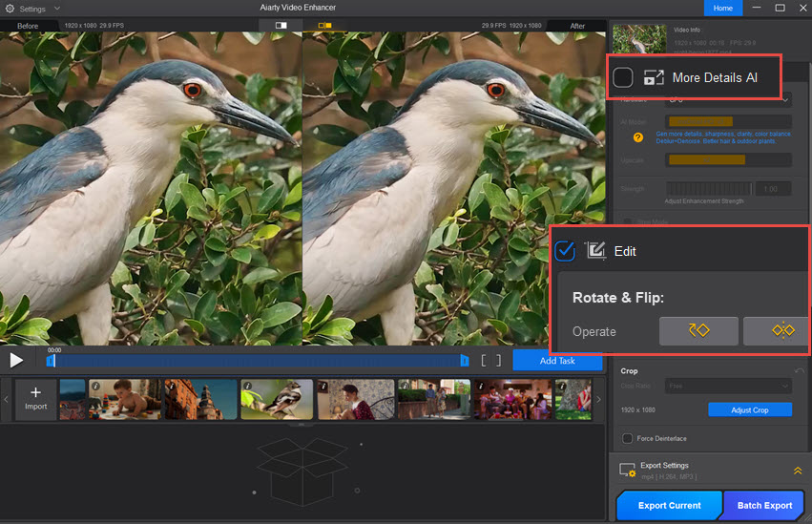Click the More Details AI upscale icon
Image resolution: width=812 pixels, height=524 pixels.
tap(654, 77)
